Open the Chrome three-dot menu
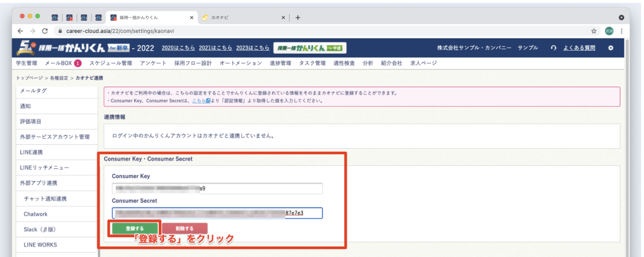The image size is (644, 257). tap(621, 31)
